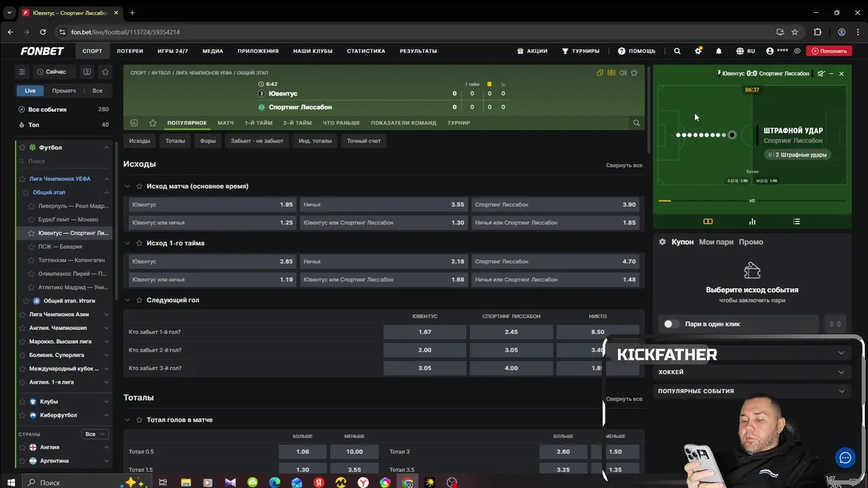Favorite the Следующий гол market star
The width and height of the screenshot is (868, 488).
[140, 300]
